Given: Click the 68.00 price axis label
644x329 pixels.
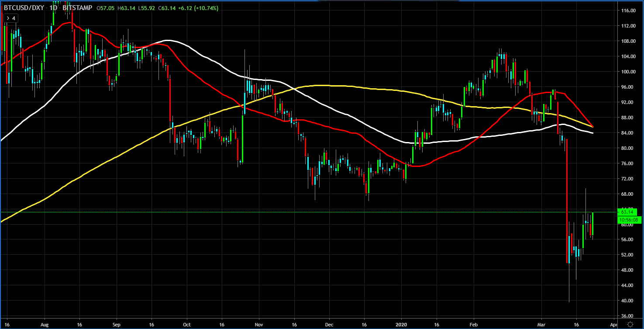Looking at the screenshot, I should [627, 194].
